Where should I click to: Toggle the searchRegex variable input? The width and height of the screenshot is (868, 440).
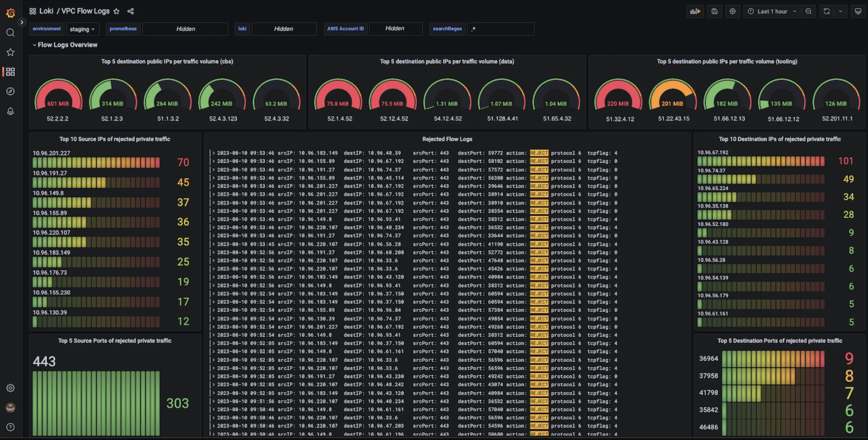pos(501,29)
